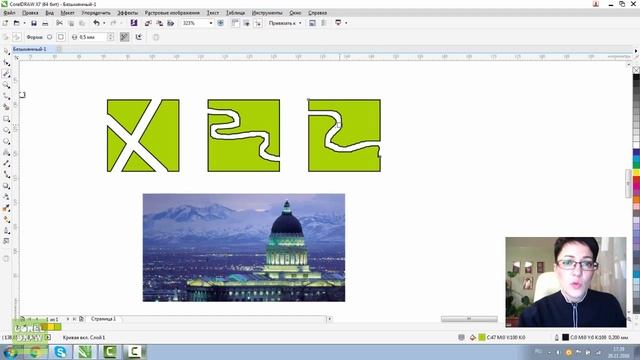Viewport: 640px width, 360px height.
Task: Click the add page button near page tabs
Action: point(81,319)
